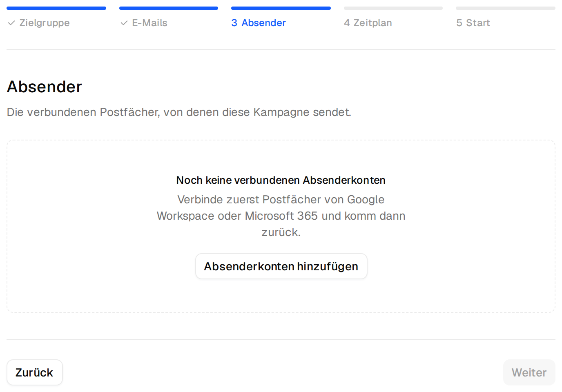Click the 'Verbinde zuerst Postfächer' hint text
562x392 pixels.
click(281, 216)
